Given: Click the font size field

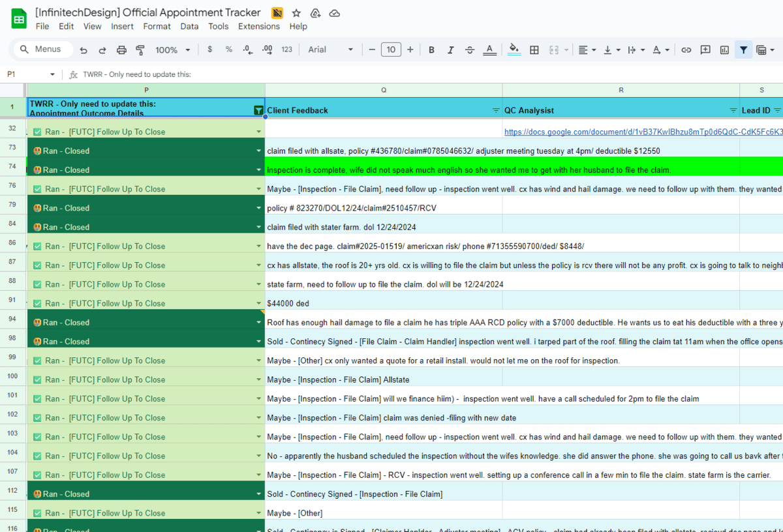Looking at the screenshot, I should [391, 50].
